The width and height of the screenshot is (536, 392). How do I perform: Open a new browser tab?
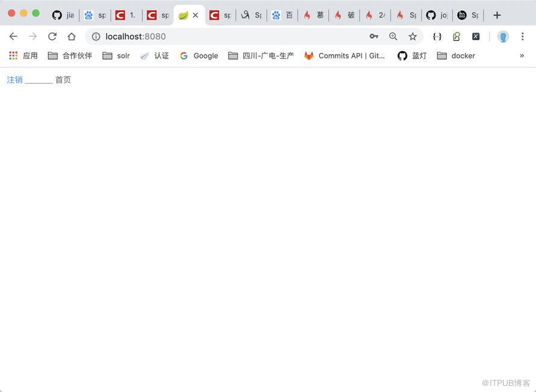(x=497, y=15)
